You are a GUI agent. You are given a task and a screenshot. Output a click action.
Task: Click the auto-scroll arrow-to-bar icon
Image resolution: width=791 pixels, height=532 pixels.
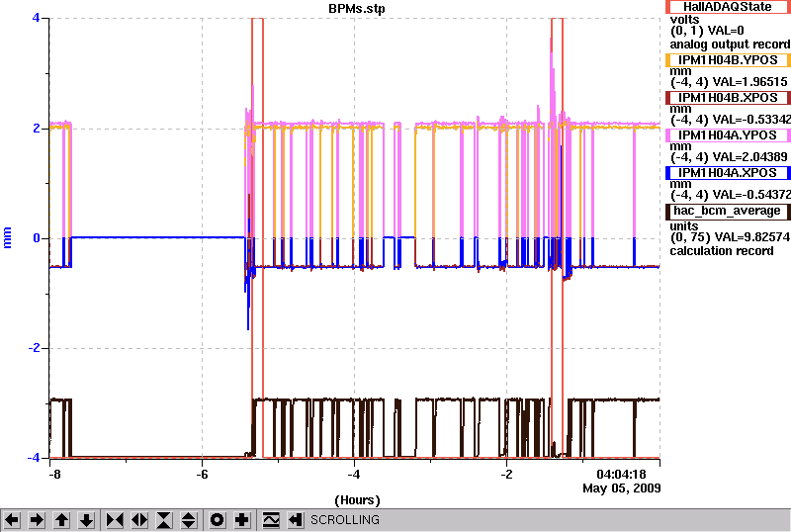tap(296, 520)
